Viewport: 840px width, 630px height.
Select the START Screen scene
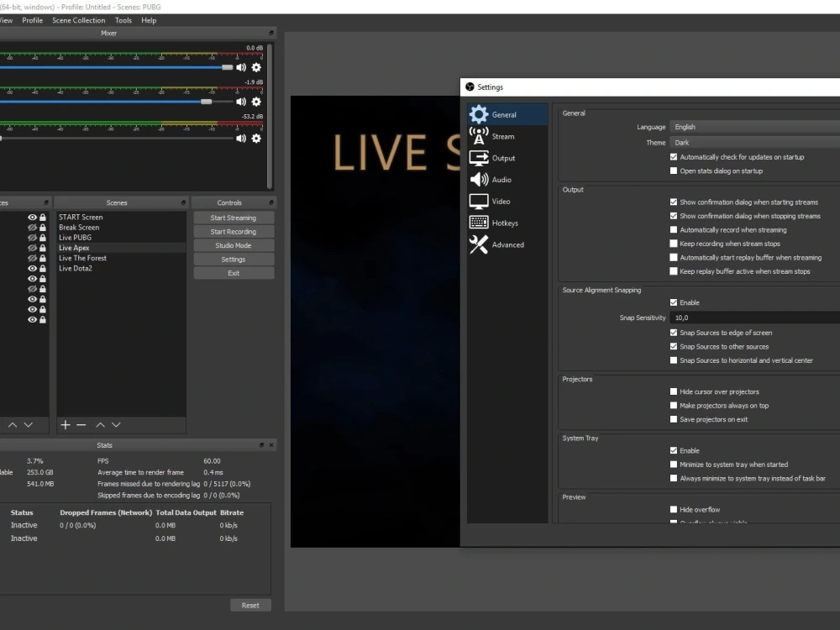pyautogui.click(x=122, y=217)
